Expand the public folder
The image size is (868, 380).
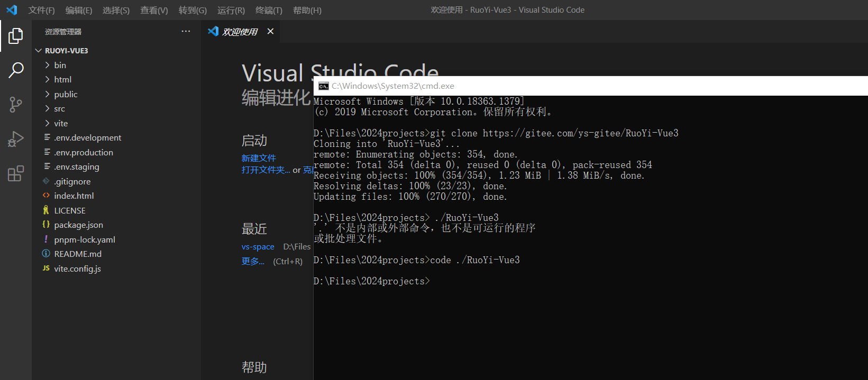(47, 94)
